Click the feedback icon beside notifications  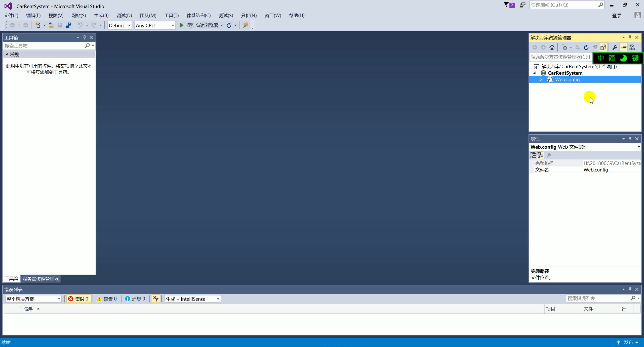[x=523, y=5]
